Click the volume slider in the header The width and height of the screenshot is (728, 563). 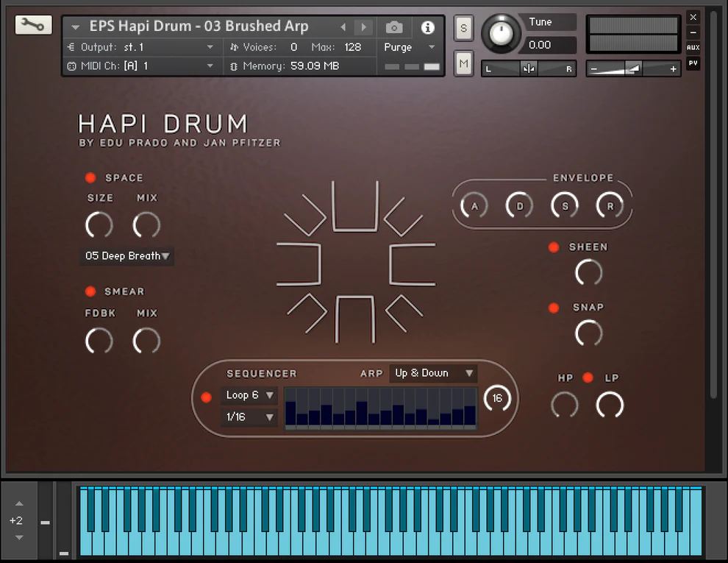pyautogui.click(x=633, y=68)
